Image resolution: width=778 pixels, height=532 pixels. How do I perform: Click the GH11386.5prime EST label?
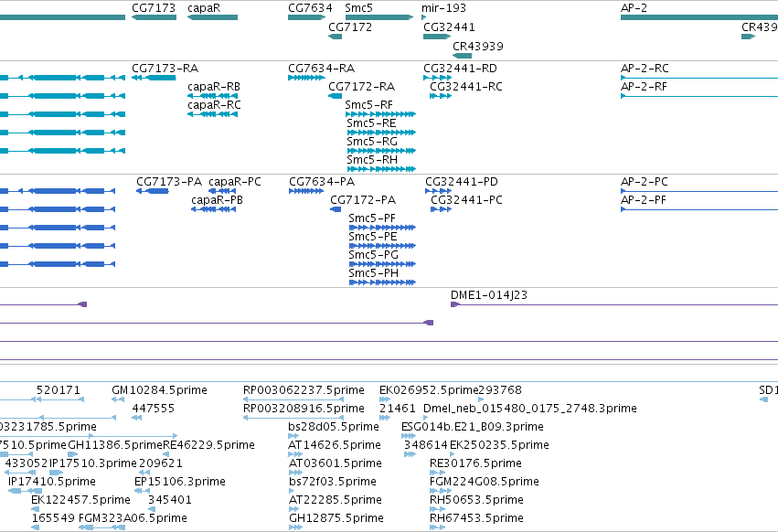coord(115,445)
